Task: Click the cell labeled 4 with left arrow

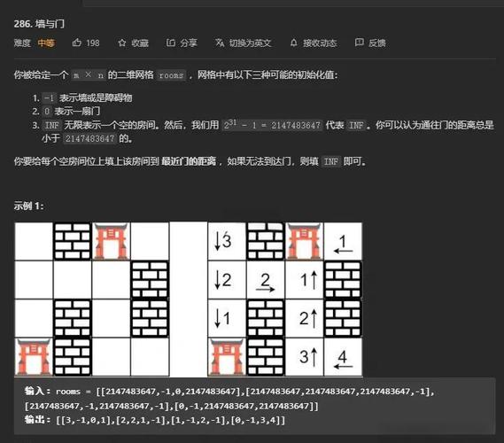Action: [343, 357]
